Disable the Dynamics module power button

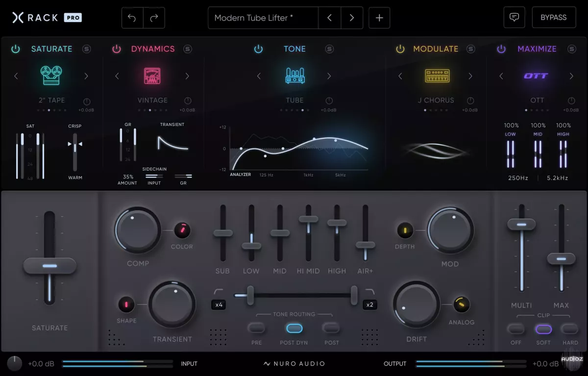117,49
